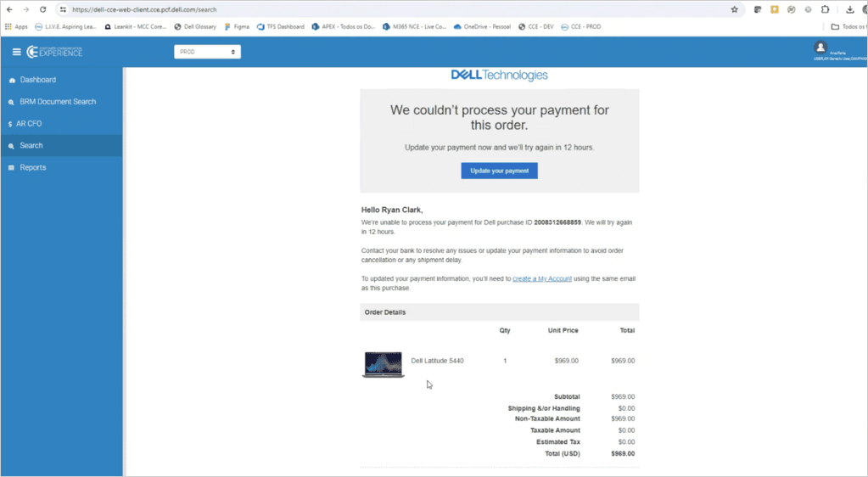The image size is (868, 477).
Task: Open site information icon in address bar
Action: pos(63,9)
